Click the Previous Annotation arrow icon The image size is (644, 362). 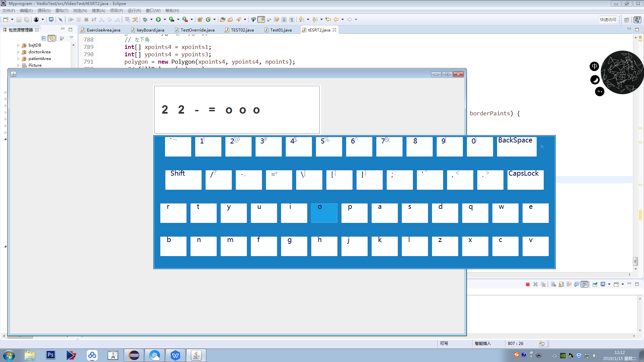pyautogui.click(x=315, y=19)
